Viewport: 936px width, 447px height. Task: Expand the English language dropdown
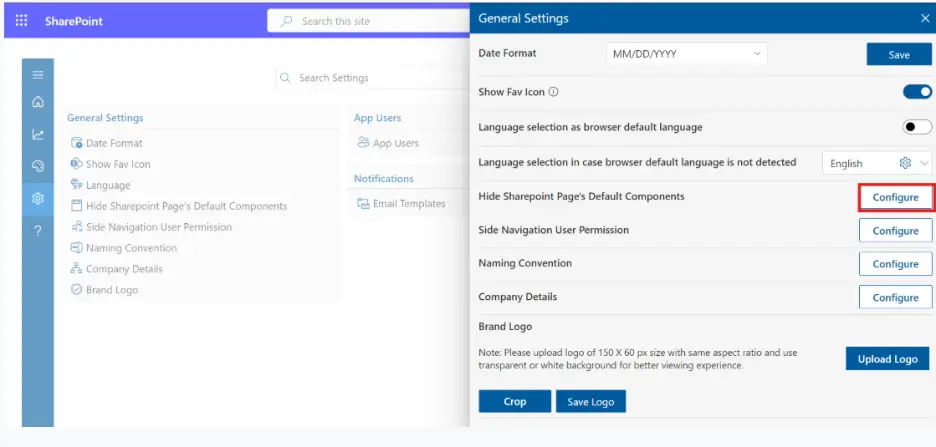924,163
